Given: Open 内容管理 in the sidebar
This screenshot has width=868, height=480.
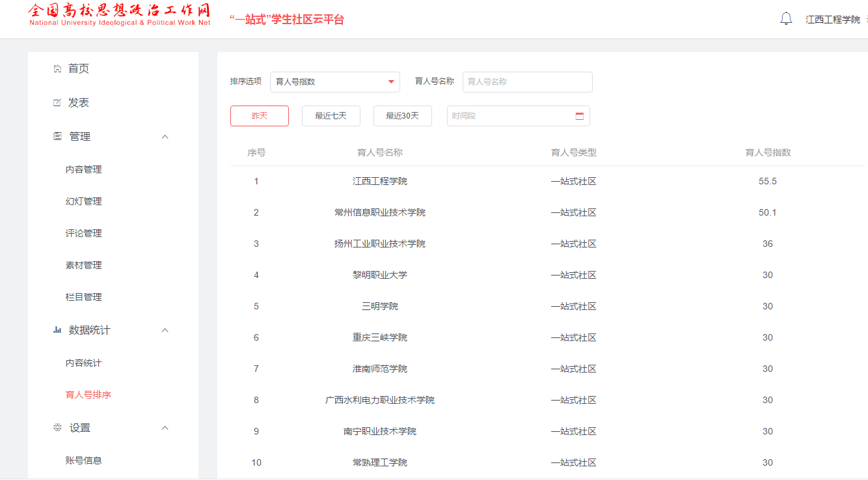Looking at the screenshot, I should click(x=84, y=169).
